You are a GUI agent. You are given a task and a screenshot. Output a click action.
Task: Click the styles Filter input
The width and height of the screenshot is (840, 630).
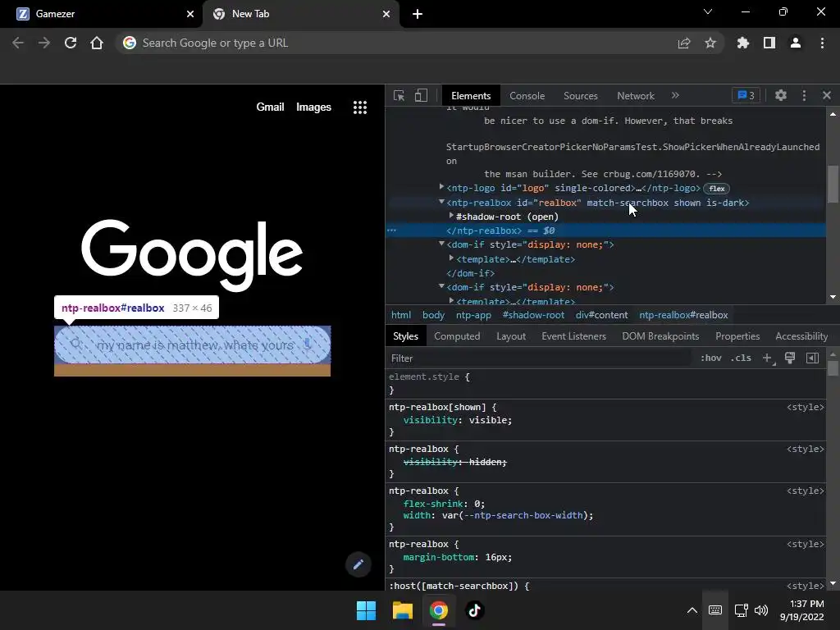(x=538, y=358)
